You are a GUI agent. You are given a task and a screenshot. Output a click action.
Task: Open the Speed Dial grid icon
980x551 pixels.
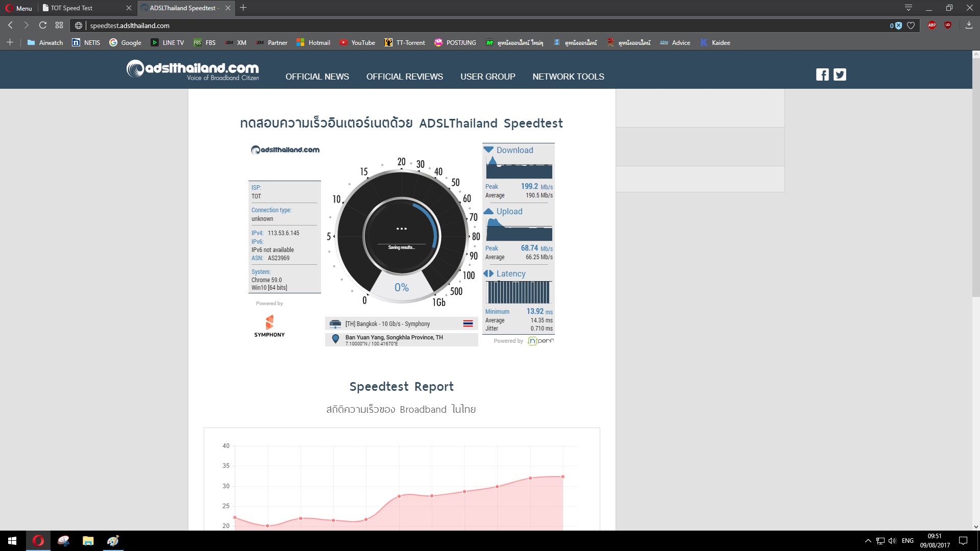(x=59, y=25)
